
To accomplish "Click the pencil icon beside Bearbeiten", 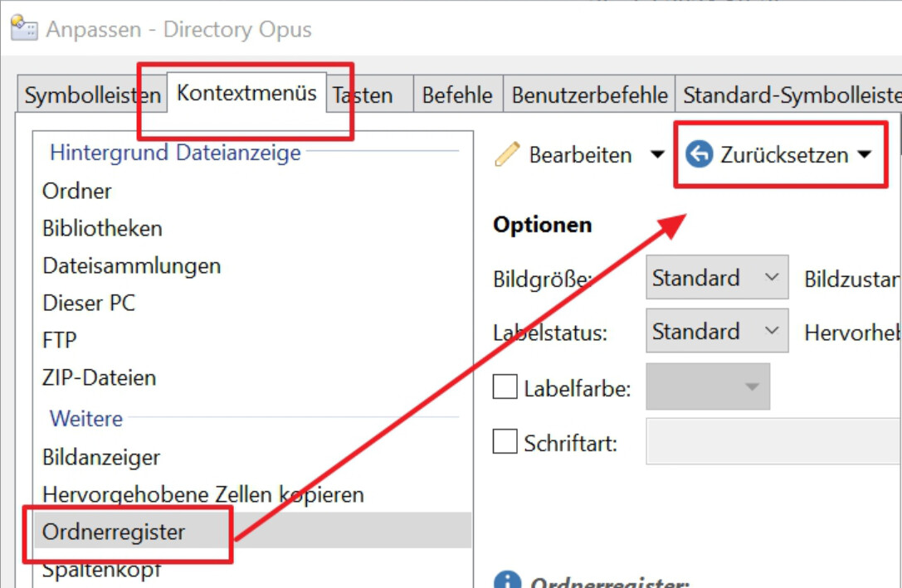I will click(507, 154).
